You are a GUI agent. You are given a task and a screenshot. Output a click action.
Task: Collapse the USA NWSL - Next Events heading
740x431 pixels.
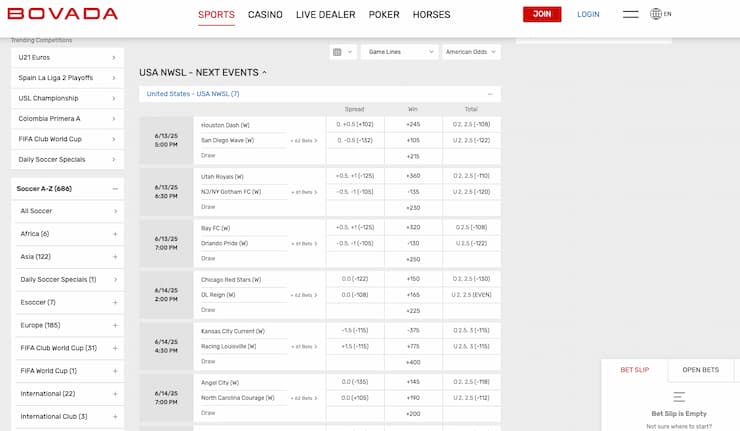point(203,73)
